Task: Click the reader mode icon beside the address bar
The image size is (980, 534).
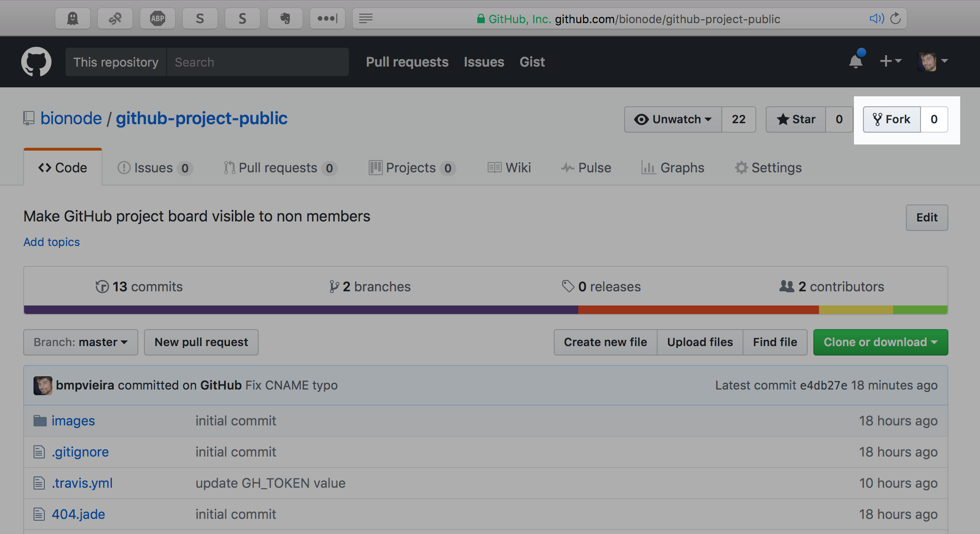Action: click(x=365, y=18)
